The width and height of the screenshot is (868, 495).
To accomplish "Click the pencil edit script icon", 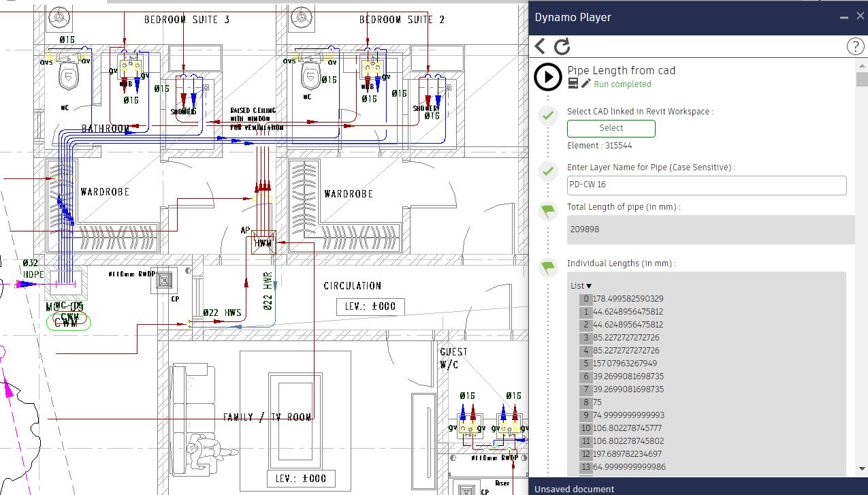I will coord(586,84).
